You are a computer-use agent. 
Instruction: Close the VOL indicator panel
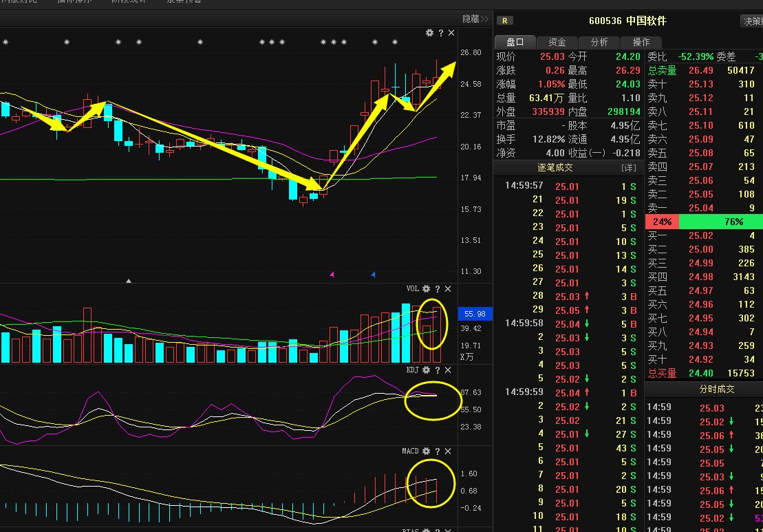click(x=448, y=289)
